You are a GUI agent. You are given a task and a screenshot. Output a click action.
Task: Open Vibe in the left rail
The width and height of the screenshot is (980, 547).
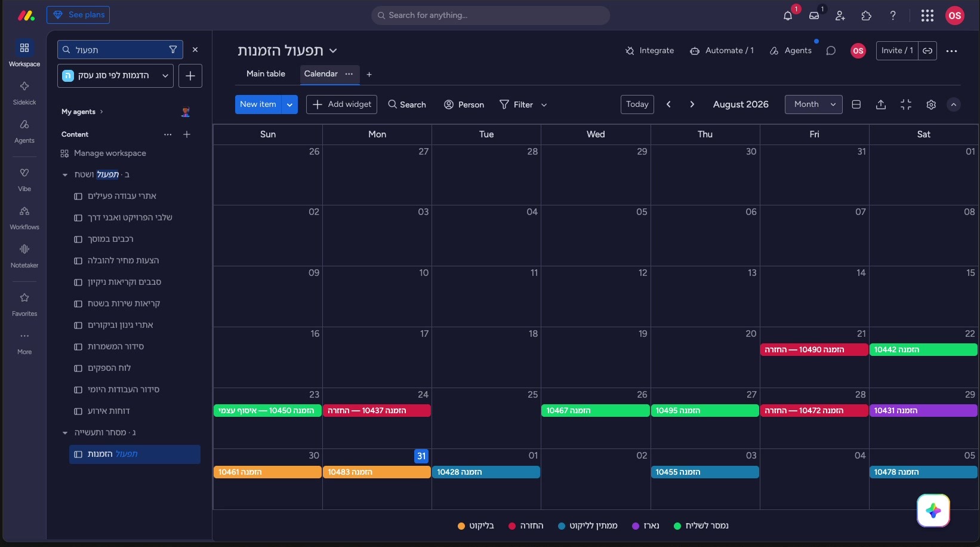point(24,179)
